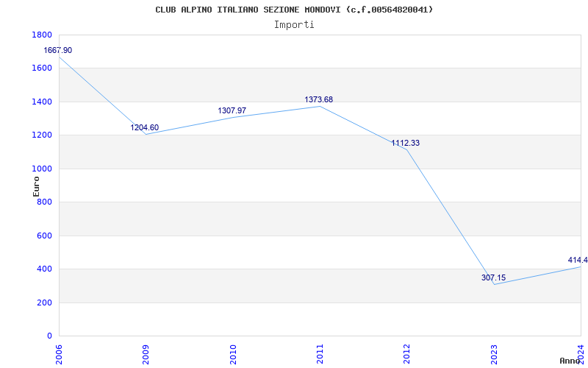Click the 800 y-axis tick label
The height and width of the screenshot is (368, 588).
point(44,202)
